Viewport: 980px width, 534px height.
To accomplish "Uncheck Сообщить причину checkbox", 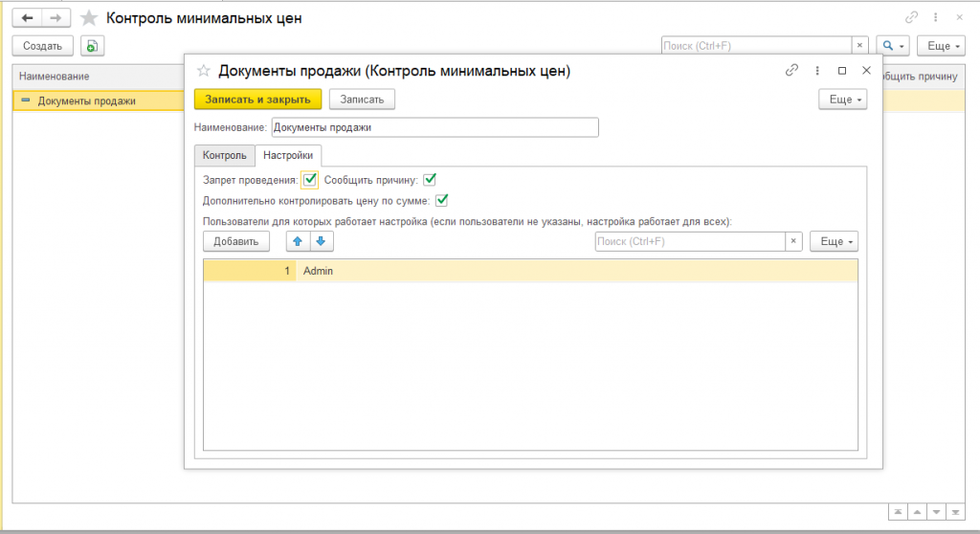I will point(430,180).
